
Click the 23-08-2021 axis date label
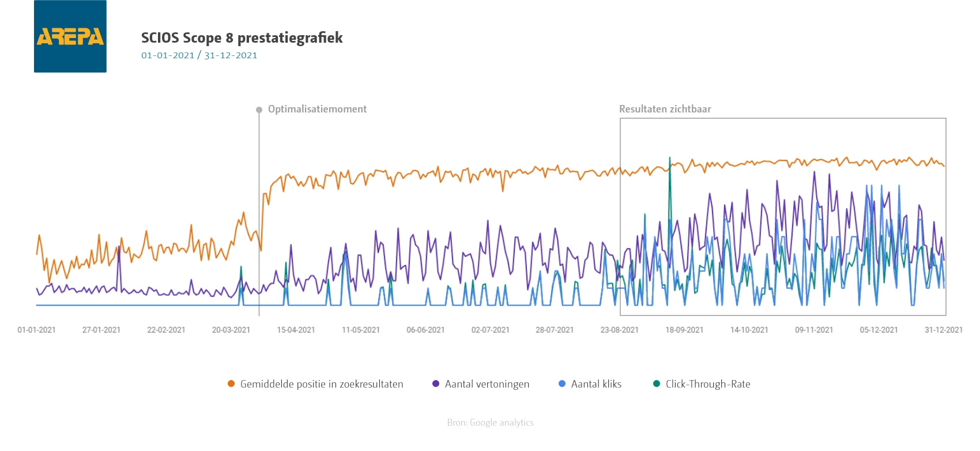click(620, 330)
